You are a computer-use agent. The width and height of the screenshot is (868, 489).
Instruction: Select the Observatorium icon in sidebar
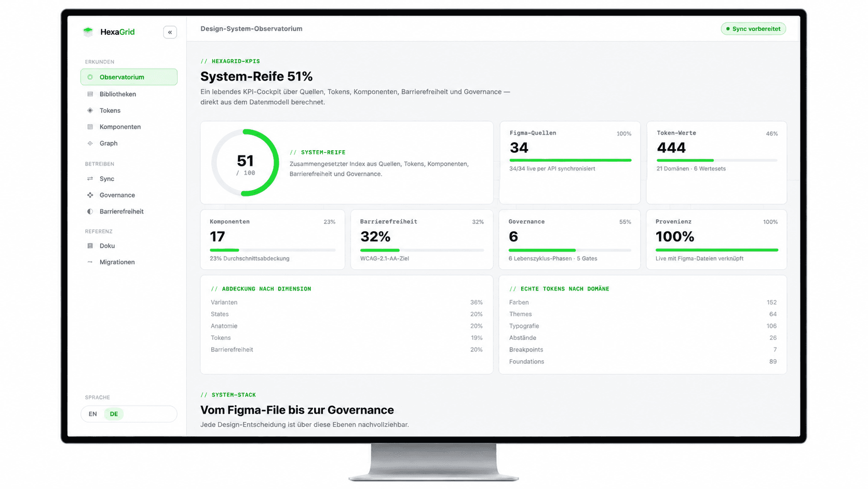coord(90,77)
